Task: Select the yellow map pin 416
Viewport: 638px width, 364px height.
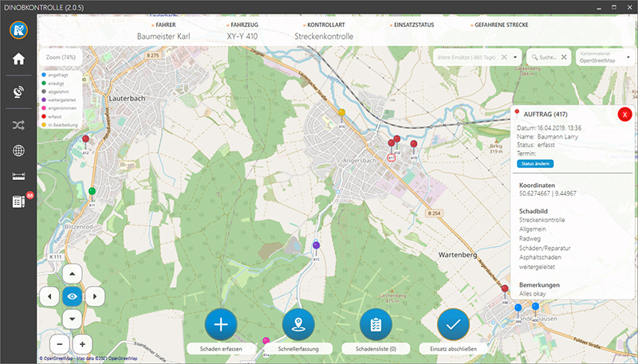Action: 341,114
